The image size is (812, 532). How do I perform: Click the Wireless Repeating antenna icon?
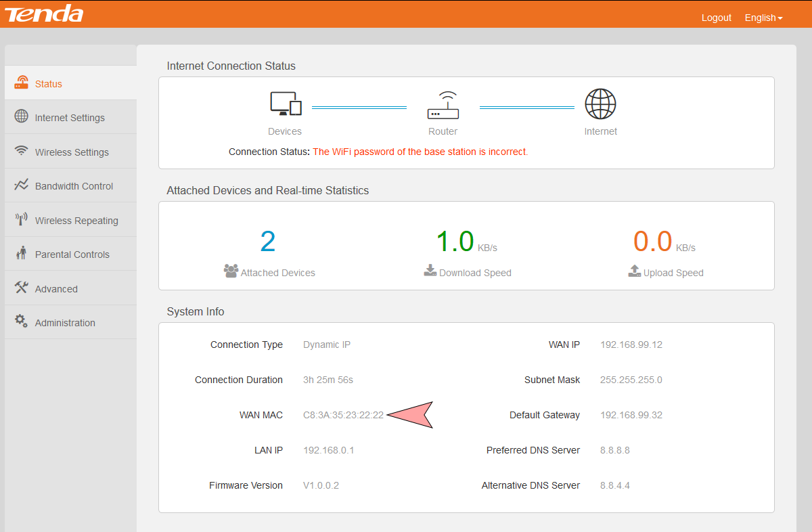click(22, 219)
